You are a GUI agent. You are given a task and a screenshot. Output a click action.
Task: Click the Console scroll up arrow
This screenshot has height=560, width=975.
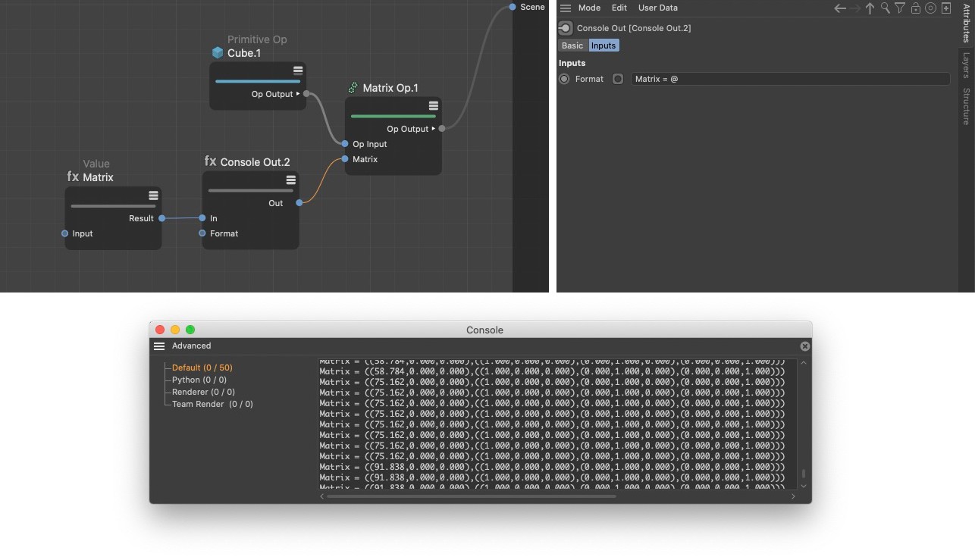pyautogui.click(x=804, y=364)
